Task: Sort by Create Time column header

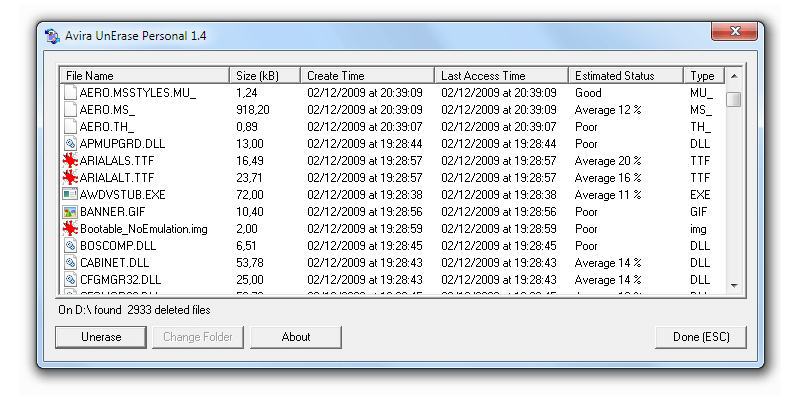Action: 367,76
